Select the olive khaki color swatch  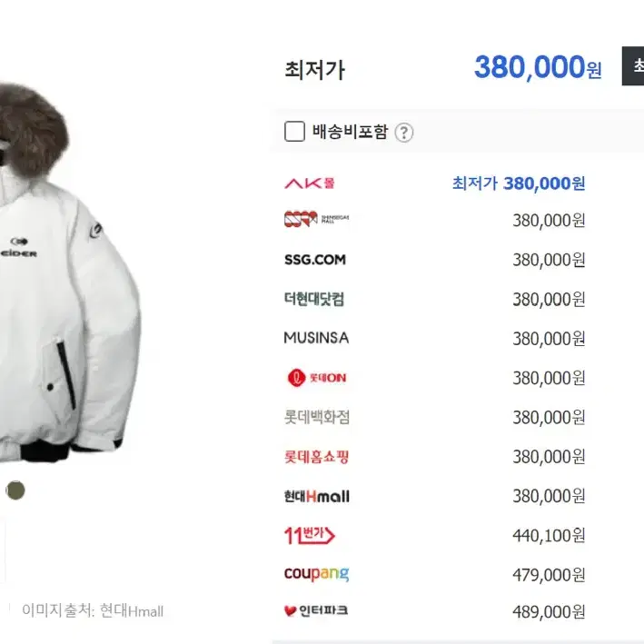tap(15, 490)
